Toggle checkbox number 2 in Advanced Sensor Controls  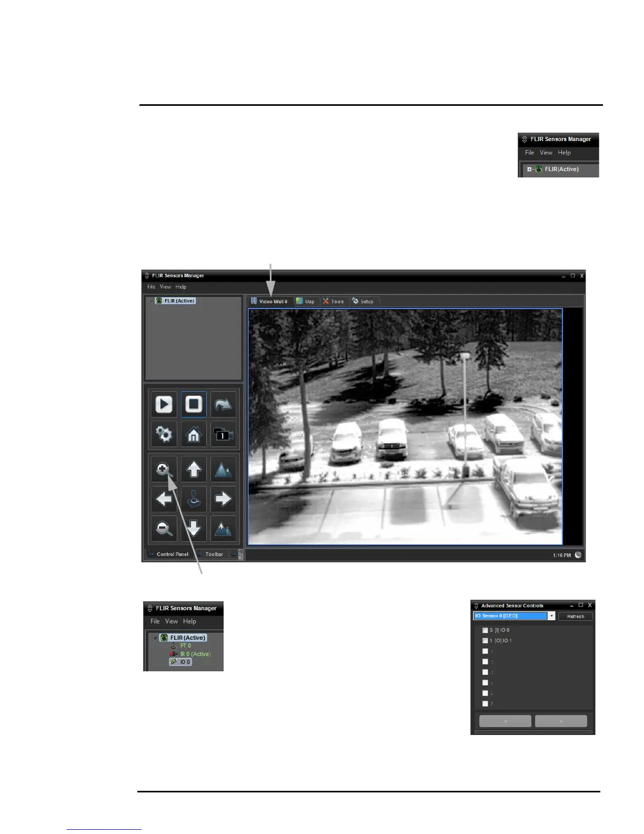coord(485,651)
